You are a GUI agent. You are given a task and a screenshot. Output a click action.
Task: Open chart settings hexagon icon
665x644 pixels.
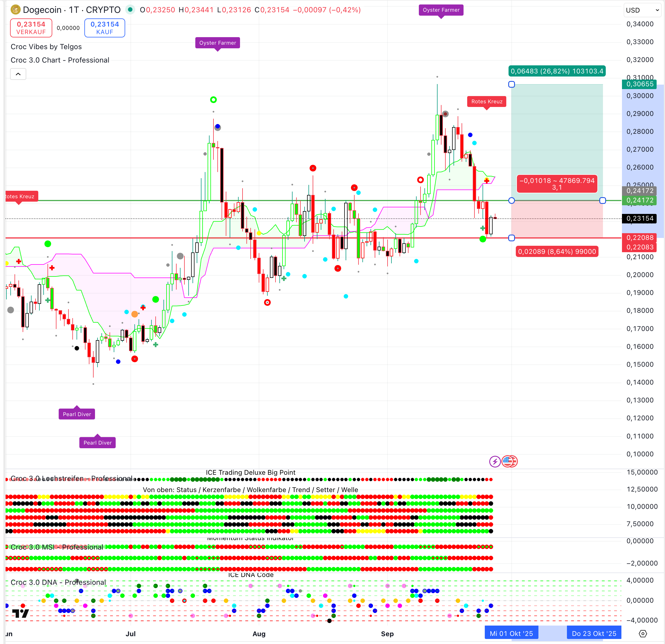point(643,633)
